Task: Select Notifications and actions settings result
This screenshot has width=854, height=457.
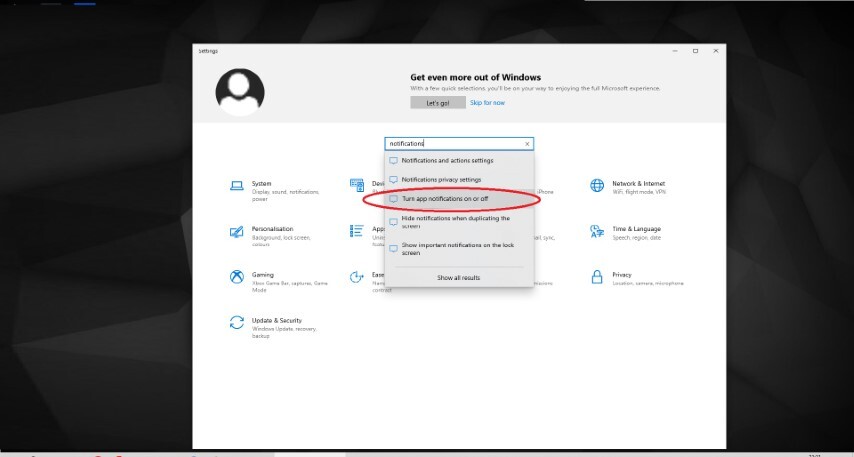Action: pos(459,161)
